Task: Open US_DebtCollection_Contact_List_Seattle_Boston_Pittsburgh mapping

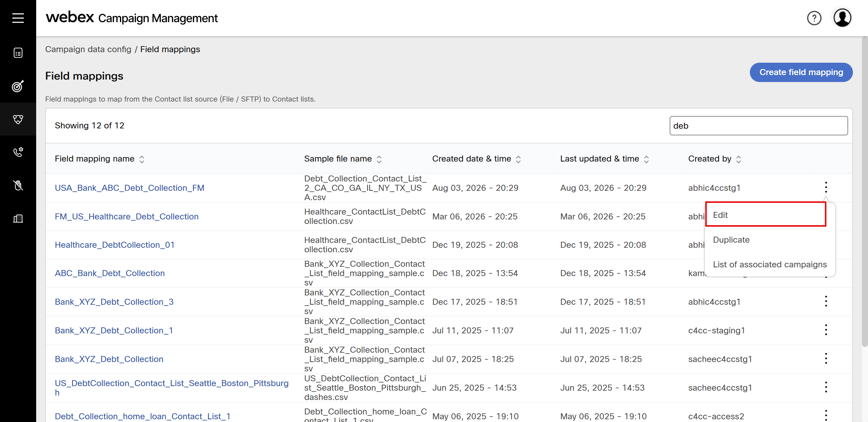Action: pos(171,388)
